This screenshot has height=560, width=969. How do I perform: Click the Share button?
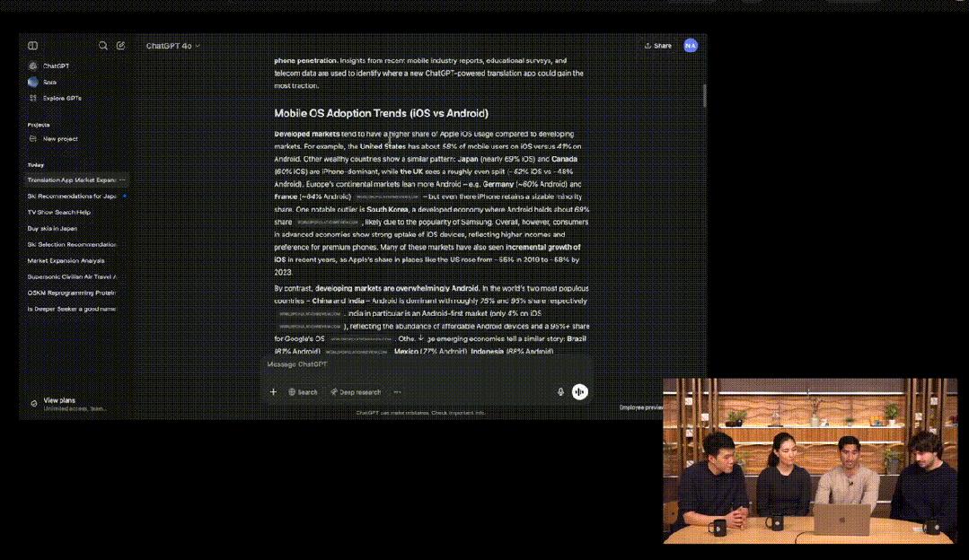pos(657,46)
